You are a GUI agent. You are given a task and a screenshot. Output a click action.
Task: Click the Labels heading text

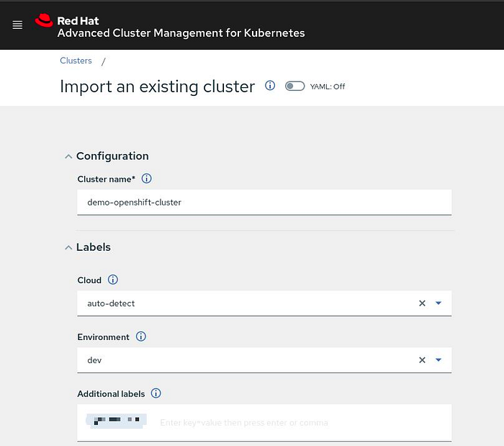[93, 247]
